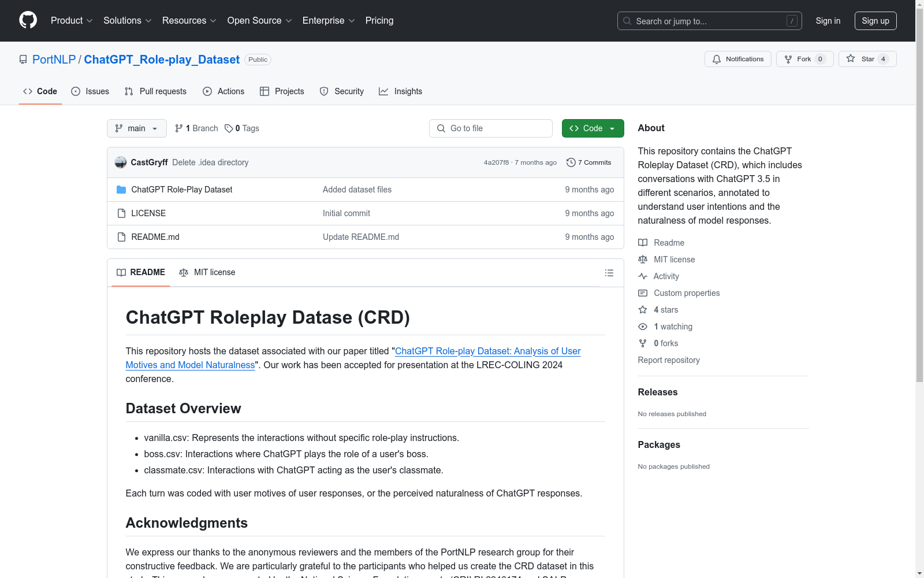Click the CastGryff author name
This screenshot has width=924, height=578.
pyautogui.click(x=150, y=162)
